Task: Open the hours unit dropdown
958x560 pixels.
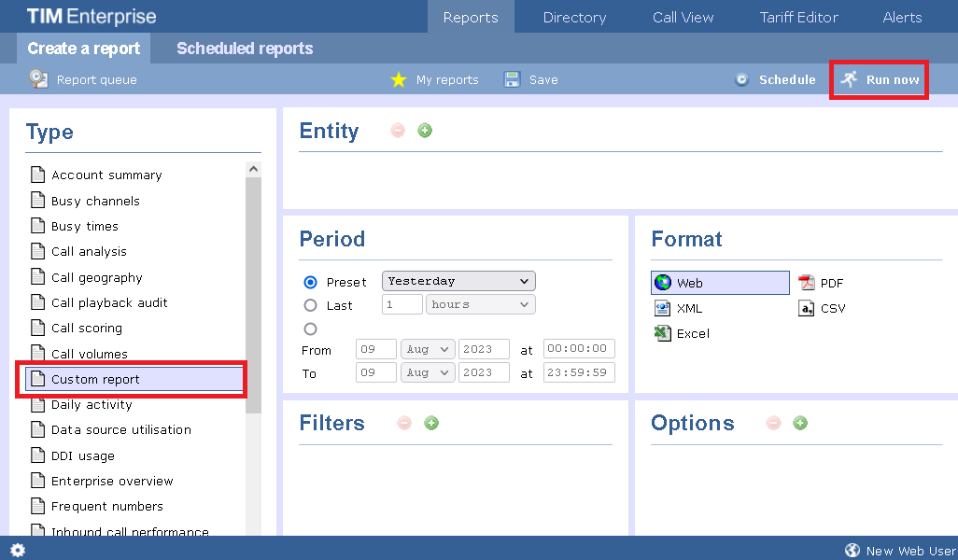Action: 480,304
